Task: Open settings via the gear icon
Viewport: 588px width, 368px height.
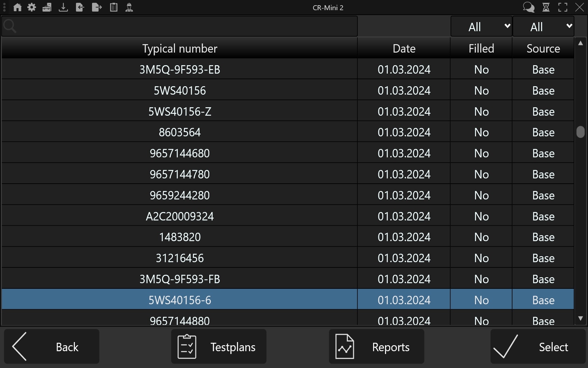Action: (x=32, y=7)
